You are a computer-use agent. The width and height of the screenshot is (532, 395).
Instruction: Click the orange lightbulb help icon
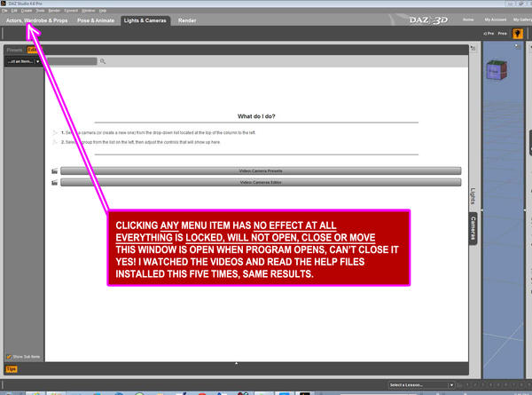pos(518,33)
